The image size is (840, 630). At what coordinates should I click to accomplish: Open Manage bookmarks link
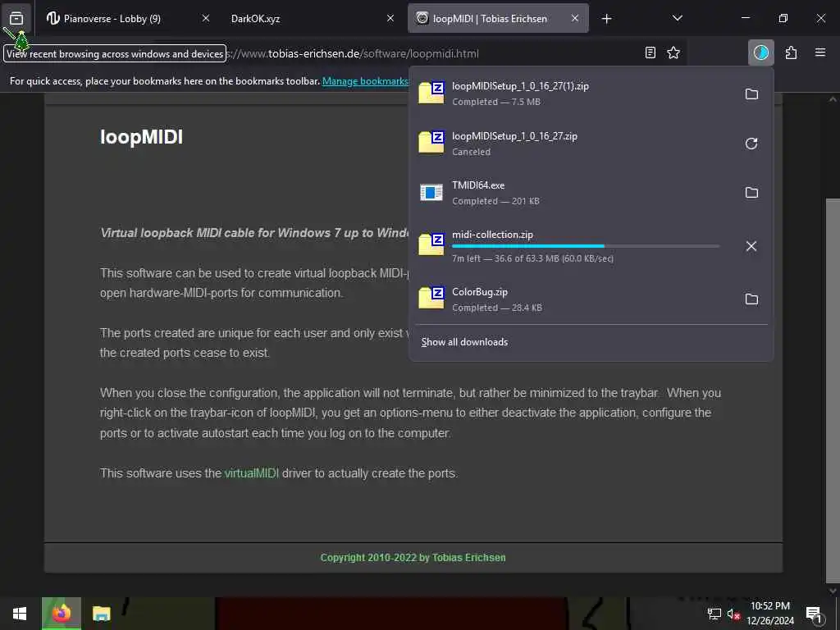coord(365,81)
